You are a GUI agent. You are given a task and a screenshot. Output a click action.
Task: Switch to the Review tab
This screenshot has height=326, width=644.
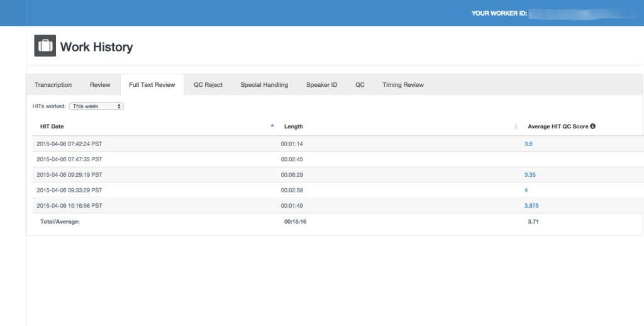[x=100, y=85]
